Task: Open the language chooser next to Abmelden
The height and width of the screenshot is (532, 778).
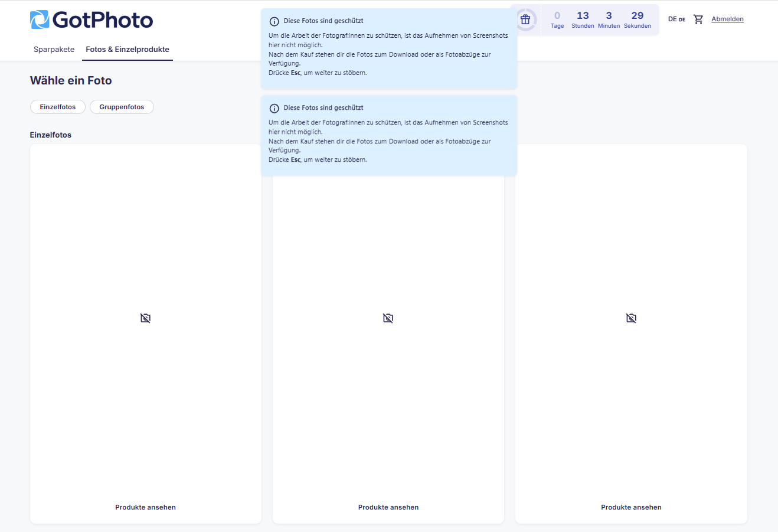Action: (675, 19)
